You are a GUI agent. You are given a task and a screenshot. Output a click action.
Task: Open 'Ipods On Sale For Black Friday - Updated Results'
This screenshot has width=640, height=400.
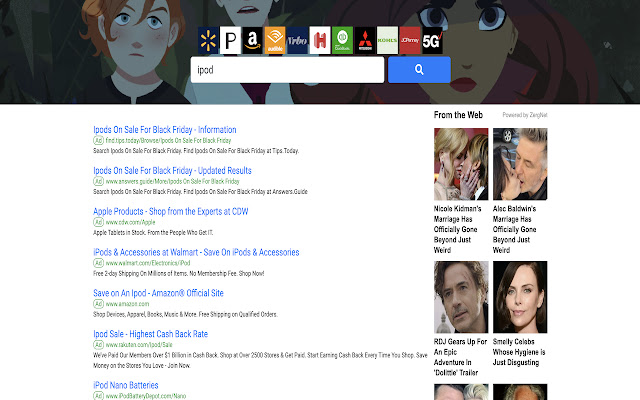pyautogui.click(x=172, y=171)
